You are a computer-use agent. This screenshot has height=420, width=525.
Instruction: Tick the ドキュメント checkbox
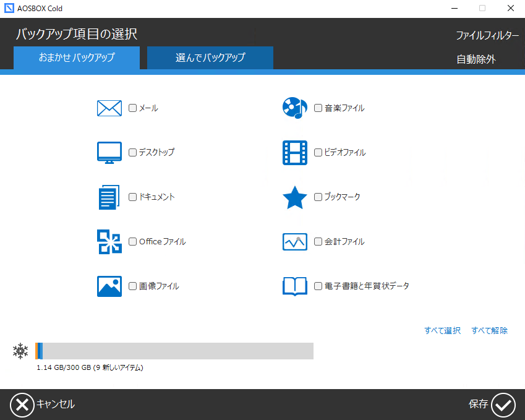[x=132, y=197]
